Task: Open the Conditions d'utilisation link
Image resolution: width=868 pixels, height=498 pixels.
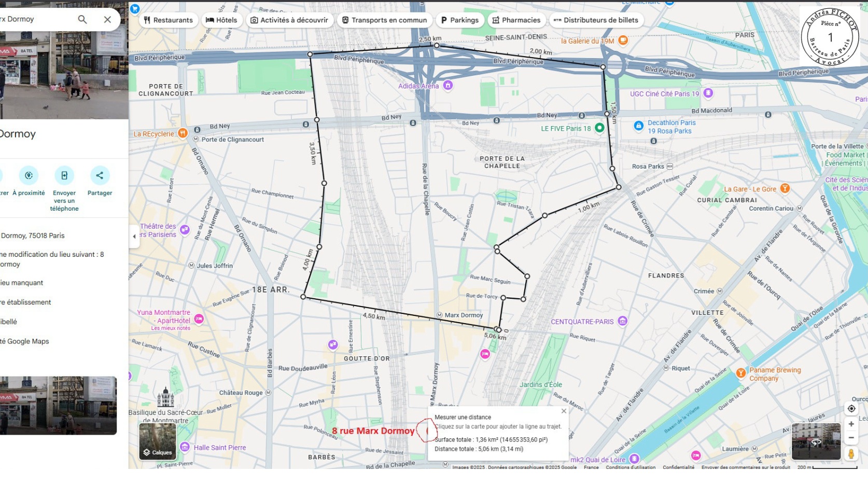Action: pyautogui.click(x=630, y=467)
